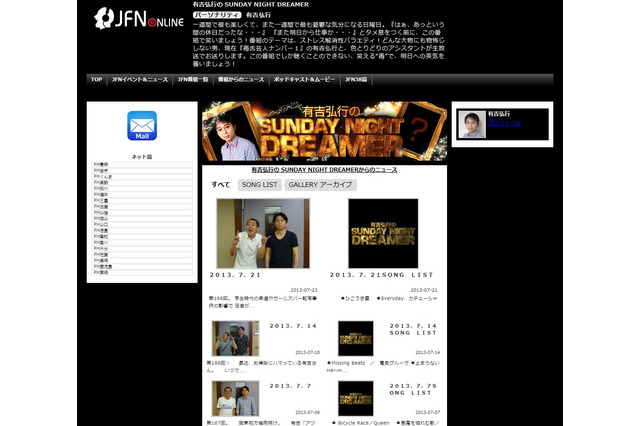Open the 2013.7.14 episode photo thumbnail
The width and height of the screenshot is (640, 426).
236,338
